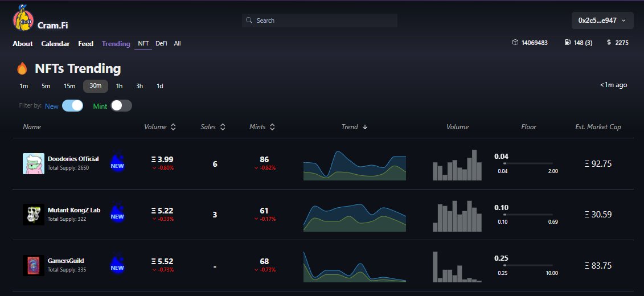Image resolution: width=644 pixels, height=296 pixels.
Task: Click the sort arrows on the Sales column
Action: pos(223,127)
